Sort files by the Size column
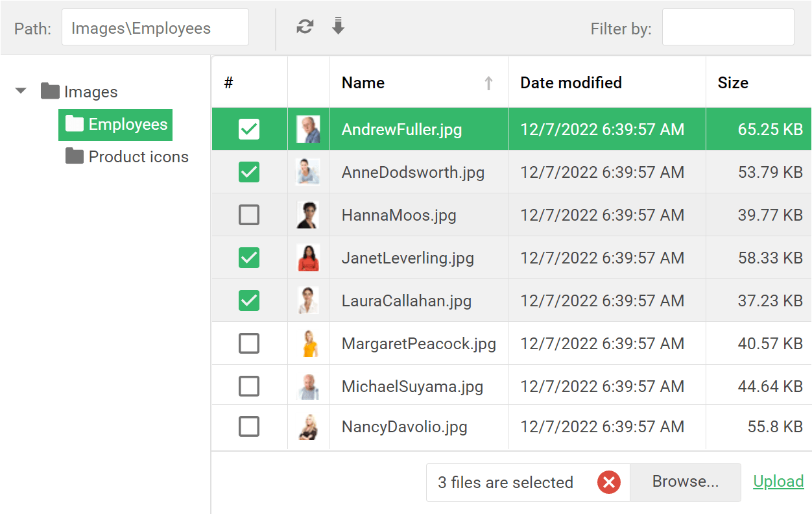 click(x=733, y=83)
